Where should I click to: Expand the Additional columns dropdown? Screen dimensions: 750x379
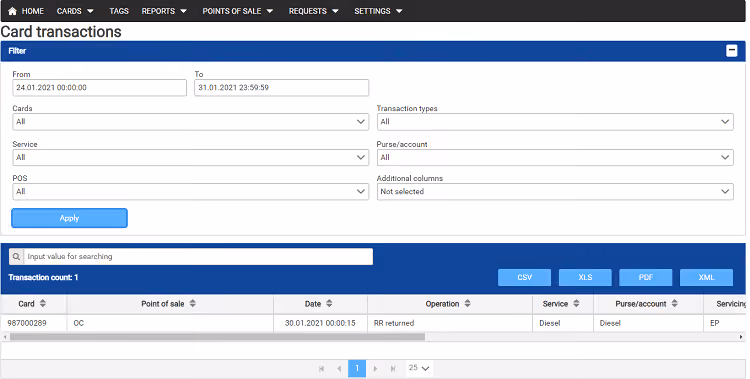point(555,191)
